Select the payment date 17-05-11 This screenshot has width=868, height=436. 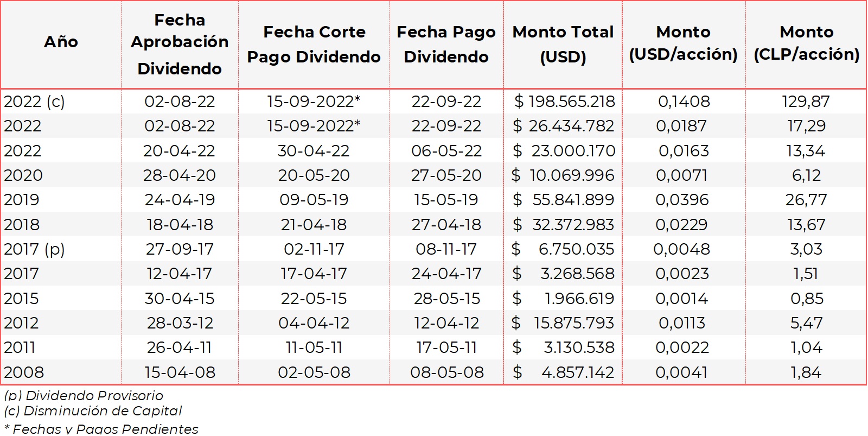point(446,347)
